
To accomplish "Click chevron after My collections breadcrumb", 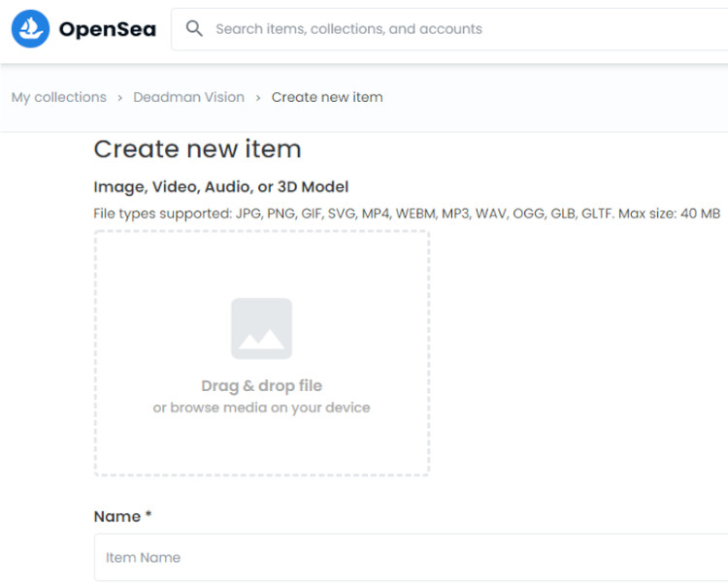I will tap(119, 98).
